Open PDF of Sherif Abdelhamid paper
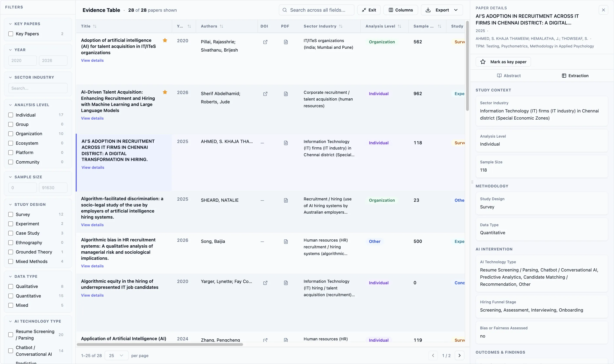This screenshot has width=614, height=364. pyautogui.click(x=286, y=94)
